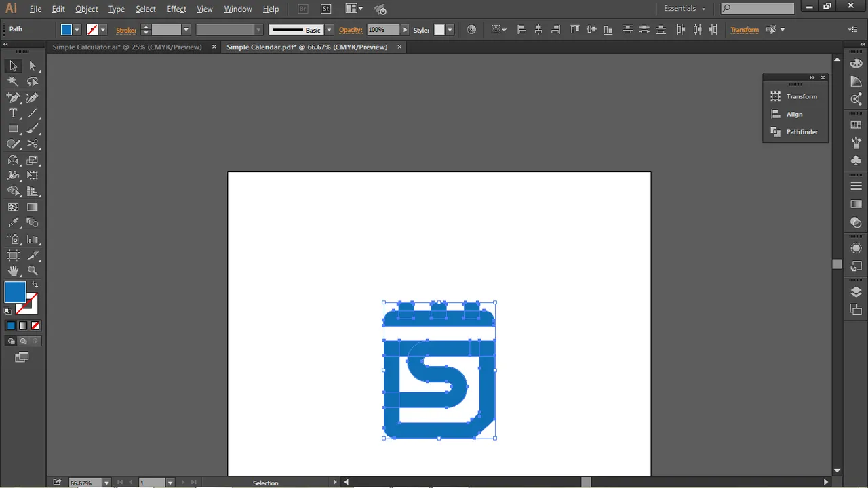Choose the Scale tool
The width and height of the screenshot is (868, 488).
33,161
